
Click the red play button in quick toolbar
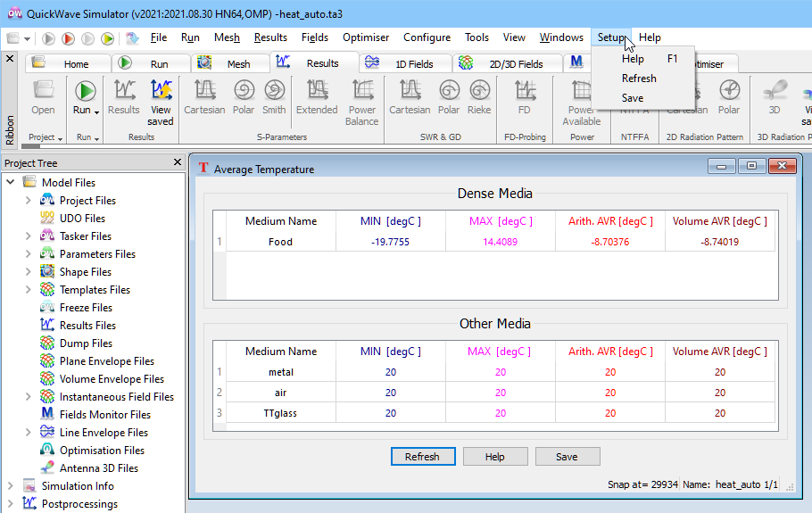coord(68,38)
